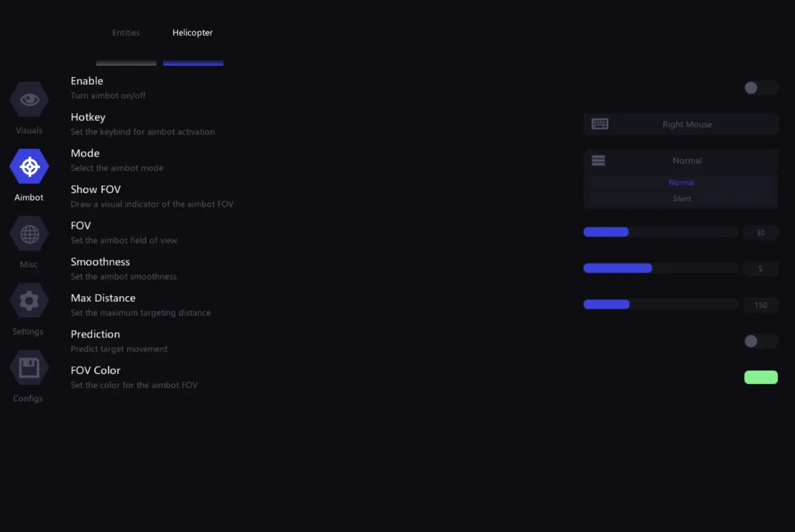The width and height of the screenshot is (795, 532).
Task: Toggle the Prediction switch
Action: tap(761, 341)
